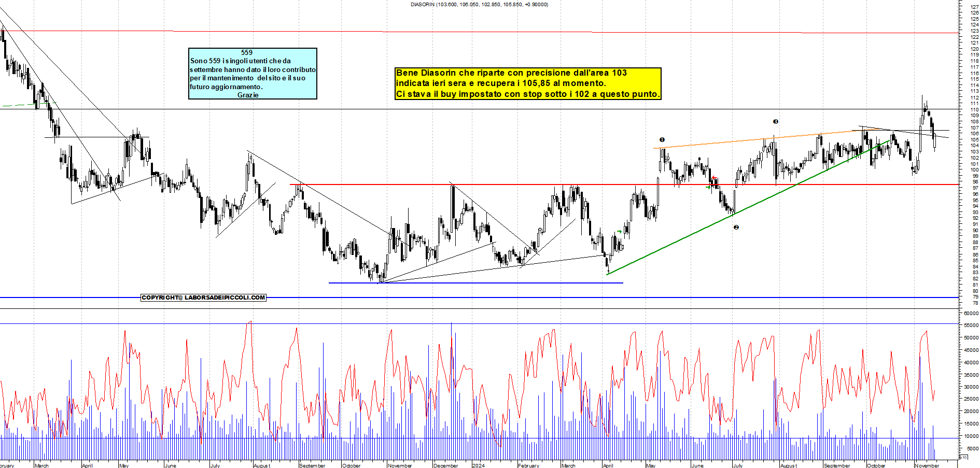The height and width of the screenshot is (468, 980).
Task: Click the December month label
Action: click(x=446, y=465)
